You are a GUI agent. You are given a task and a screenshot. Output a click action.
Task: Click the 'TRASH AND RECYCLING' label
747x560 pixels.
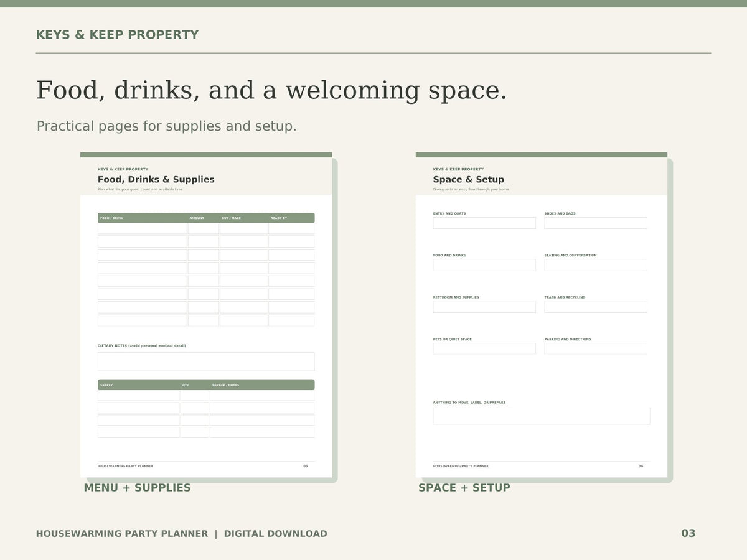(565, 297)
